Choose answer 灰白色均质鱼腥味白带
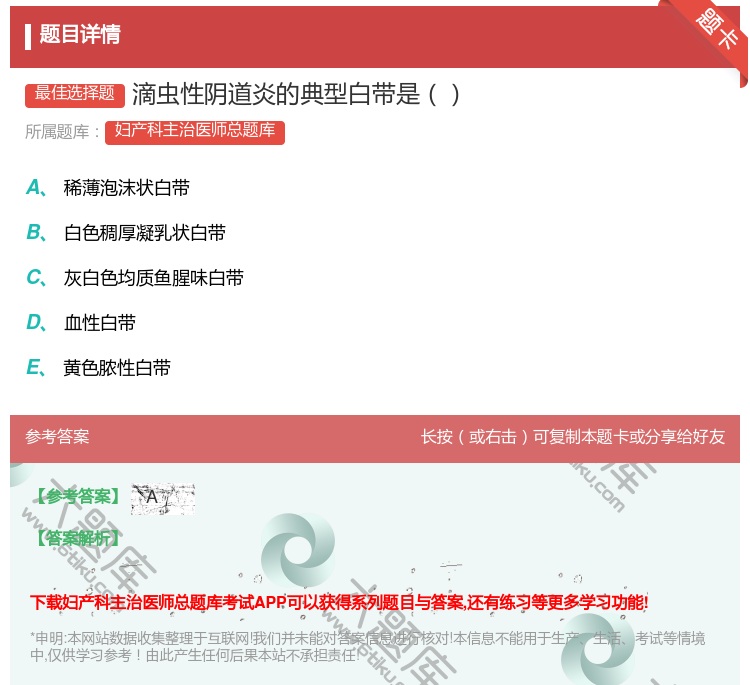 click(x=154, y=278)
